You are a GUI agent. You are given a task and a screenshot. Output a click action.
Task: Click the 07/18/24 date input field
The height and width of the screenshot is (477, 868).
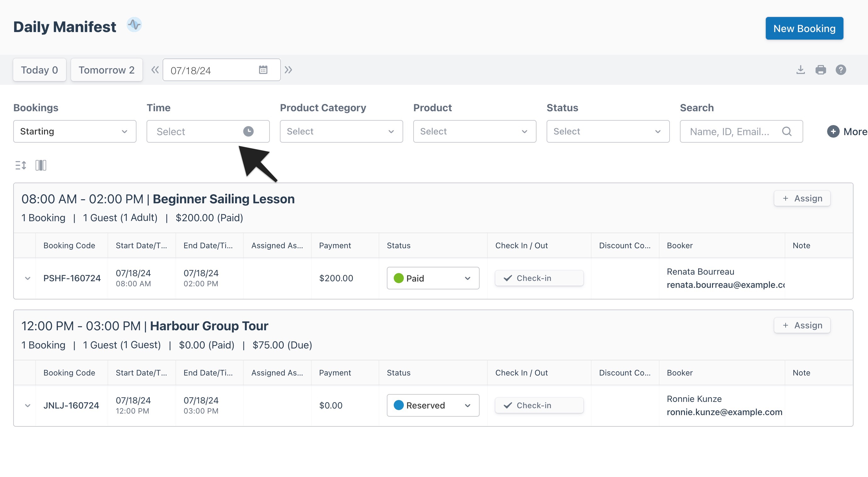coord(221,70)
